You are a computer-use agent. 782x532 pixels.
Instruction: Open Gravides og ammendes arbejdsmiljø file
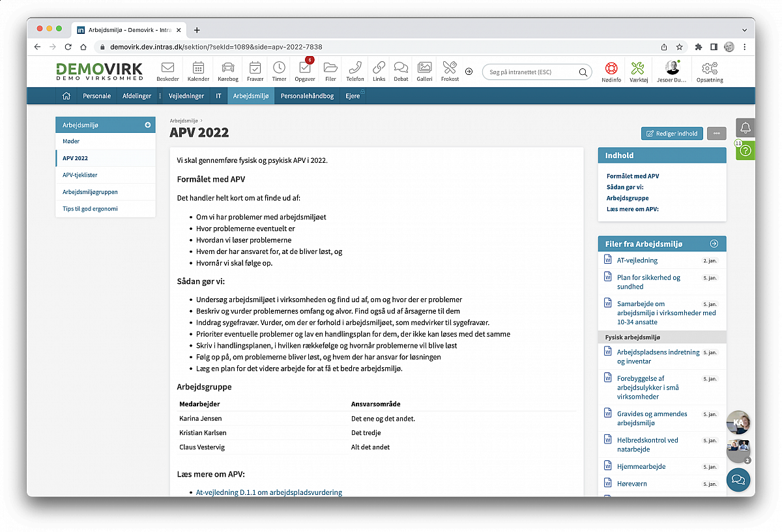tap(652, 418)
